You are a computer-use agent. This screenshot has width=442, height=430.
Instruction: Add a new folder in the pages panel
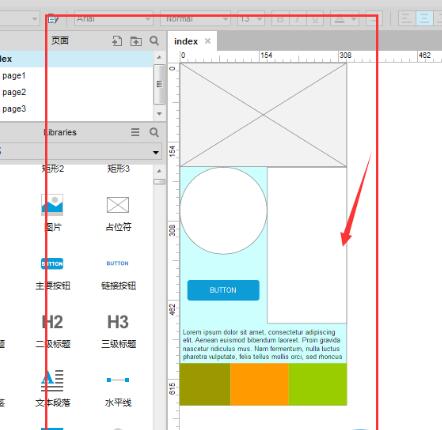(x=136, y=41)
